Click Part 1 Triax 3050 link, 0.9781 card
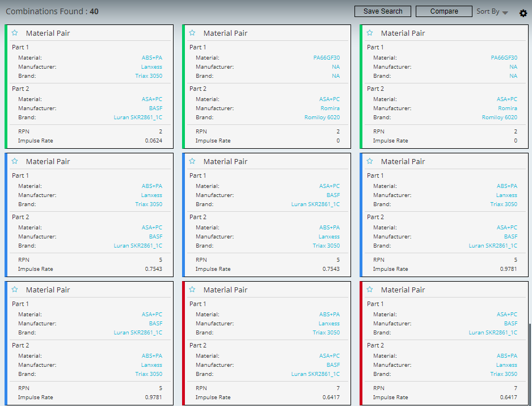The image size is (532, 406). click(x=504, y=204)
